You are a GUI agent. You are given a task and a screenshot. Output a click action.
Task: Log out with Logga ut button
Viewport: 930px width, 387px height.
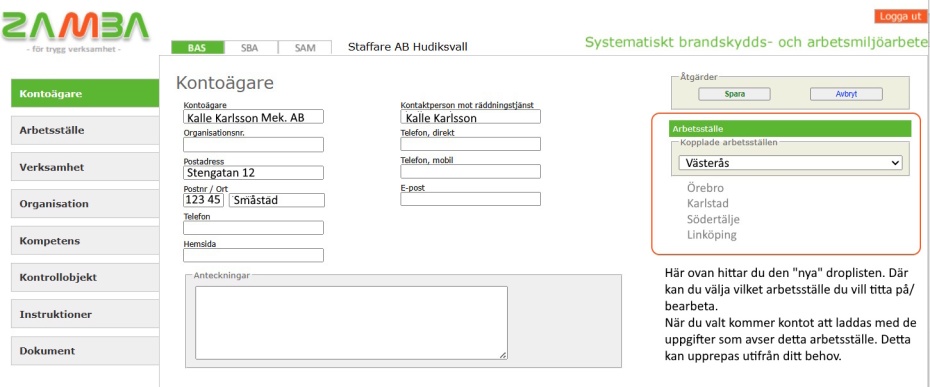pyautogui.click(x=900, y=17)
